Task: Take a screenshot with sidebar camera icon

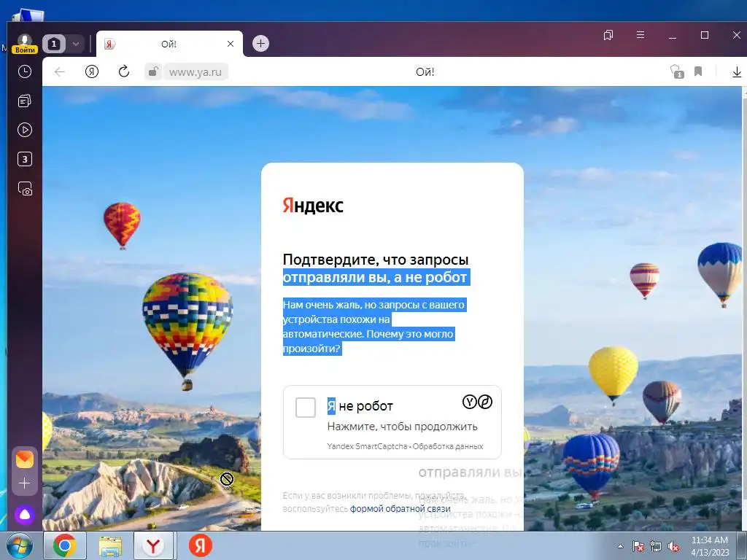Action: click(25, 189)
